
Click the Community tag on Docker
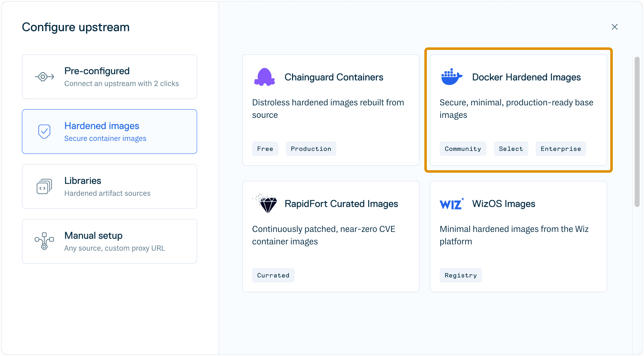463,149
